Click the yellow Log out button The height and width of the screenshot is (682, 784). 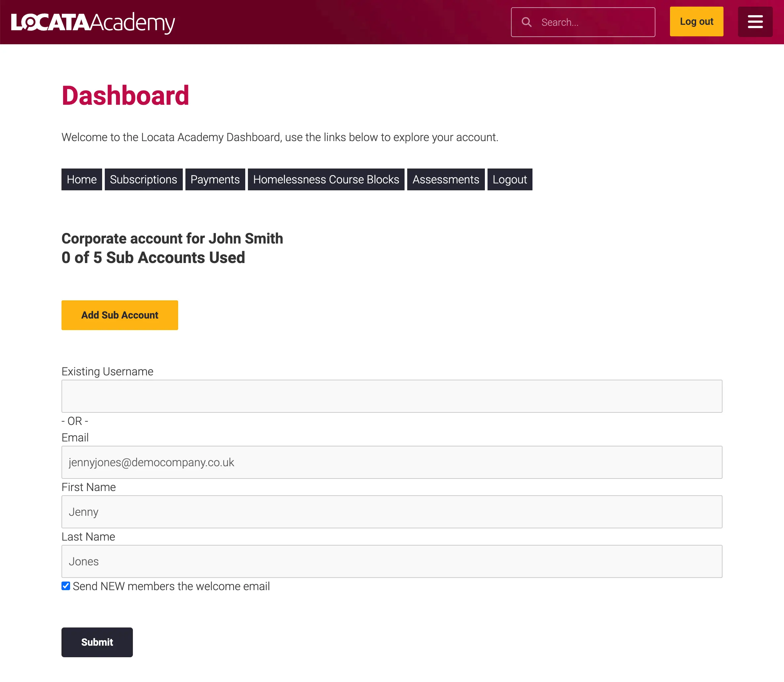(697, 21)
